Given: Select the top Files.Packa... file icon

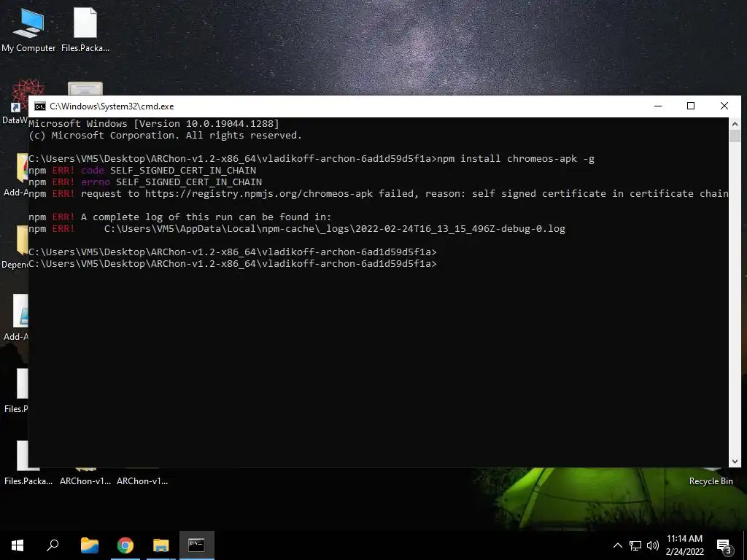Looking at the screenshot, I should click(x=85, y=29).
